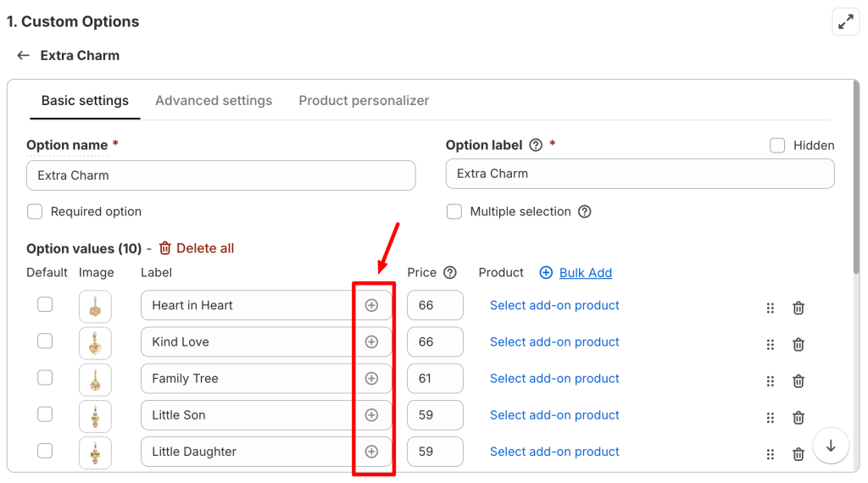This screenshot has width=868, height=483.
Task: Click the scroll down arrow button
Action: (x=831, y=446)
